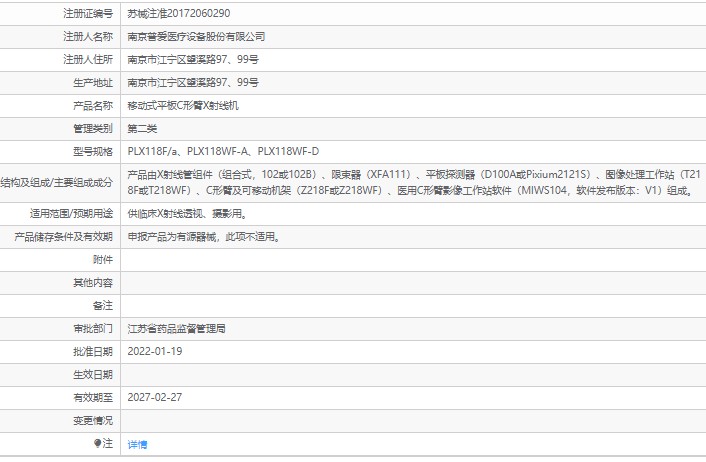Click the 注册人住所 label
Image resolution: width=706 pixels, height=462 pixels.
(x=88, y=59)
